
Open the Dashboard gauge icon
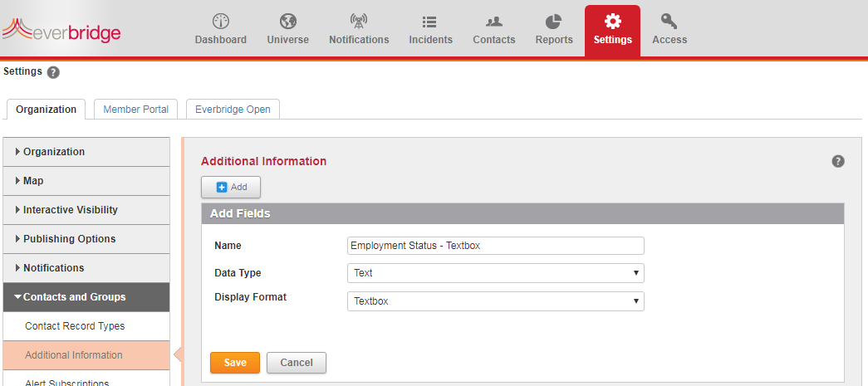220,22
